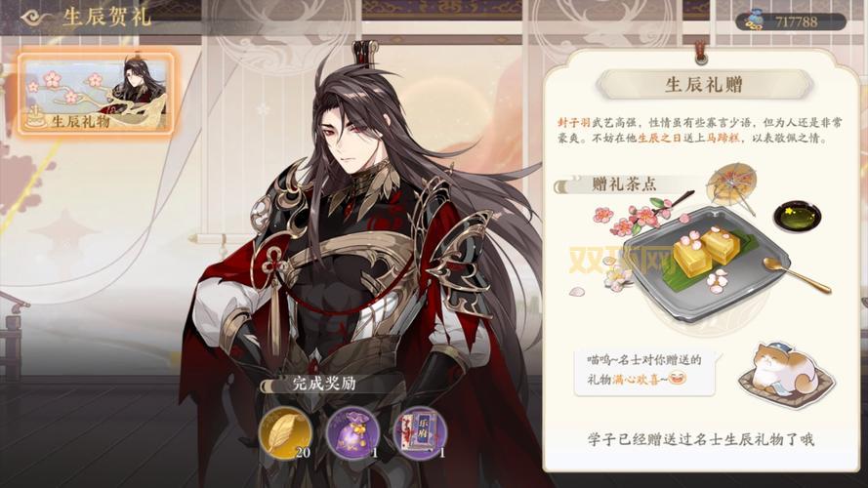The width and height of the screenshot is (868, 488).
Task: Click the 学子已经赠送过名士生辰礼物了哦 text
Action: [701, 440]
